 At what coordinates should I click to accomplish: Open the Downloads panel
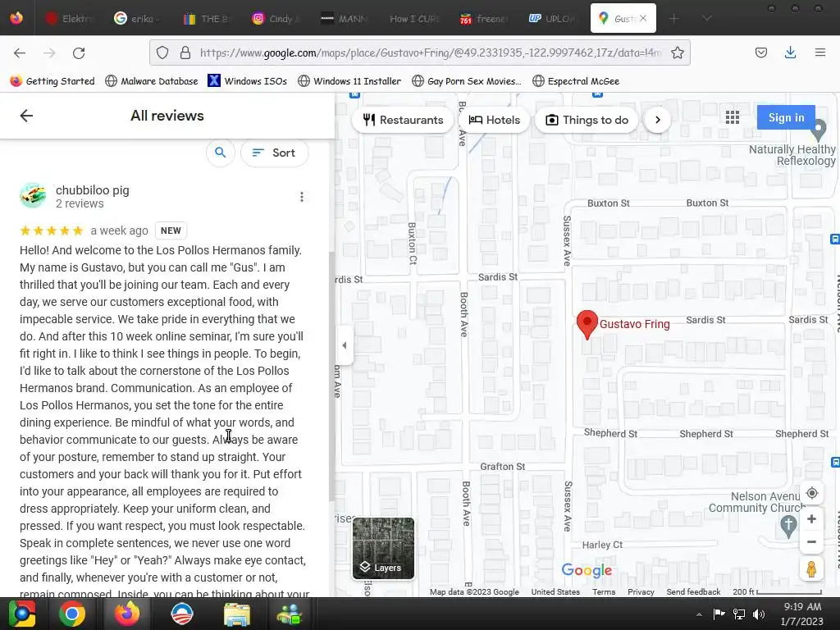tap(790, 52)
